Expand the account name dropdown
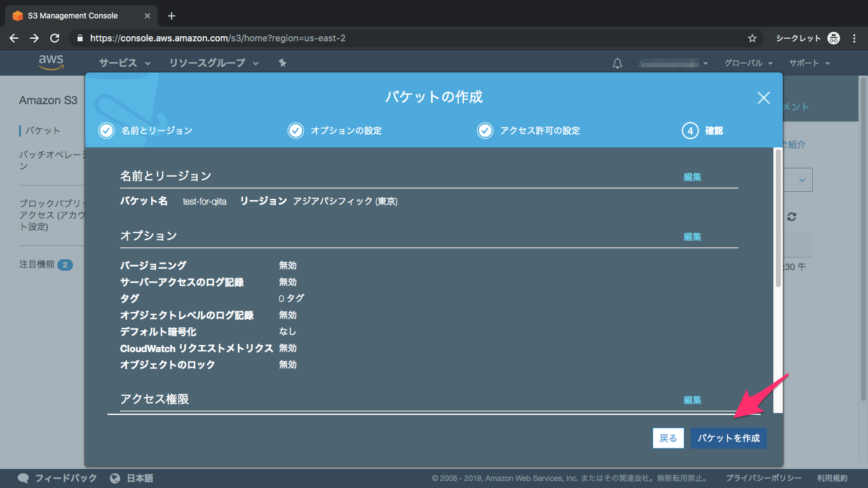Viewport: 868px width, 488px height. coord(674,63)
